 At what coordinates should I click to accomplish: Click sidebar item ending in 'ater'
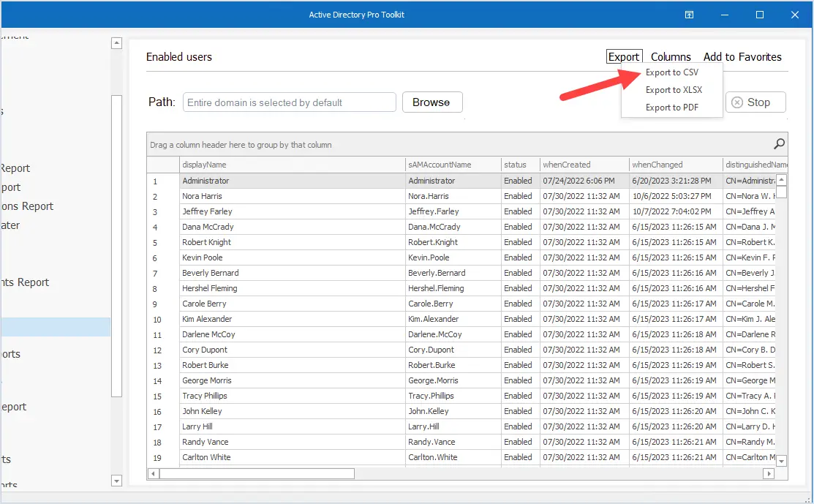pos(10,225)
